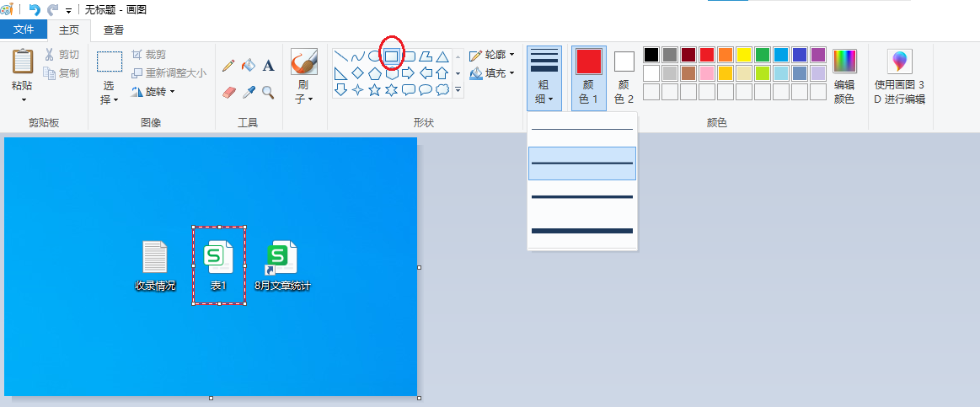Pick the second line width option

pyautogui.click(x=582, y=163)
